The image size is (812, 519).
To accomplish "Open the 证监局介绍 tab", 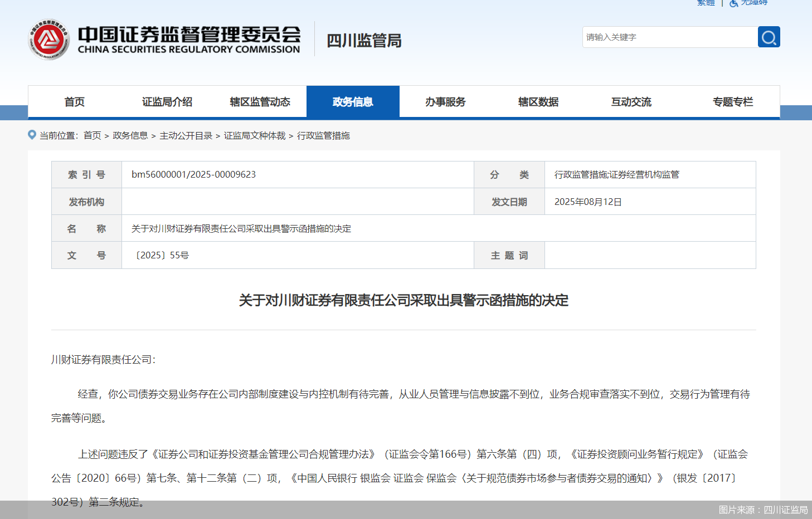I will tap(167, 101).
